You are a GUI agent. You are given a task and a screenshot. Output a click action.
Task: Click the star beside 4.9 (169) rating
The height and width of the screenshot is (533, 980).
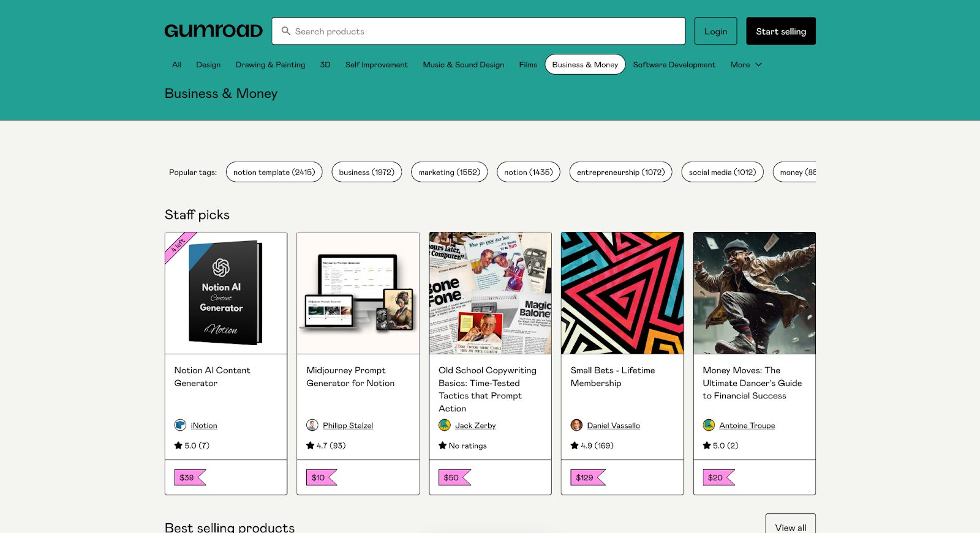point(575,445)
